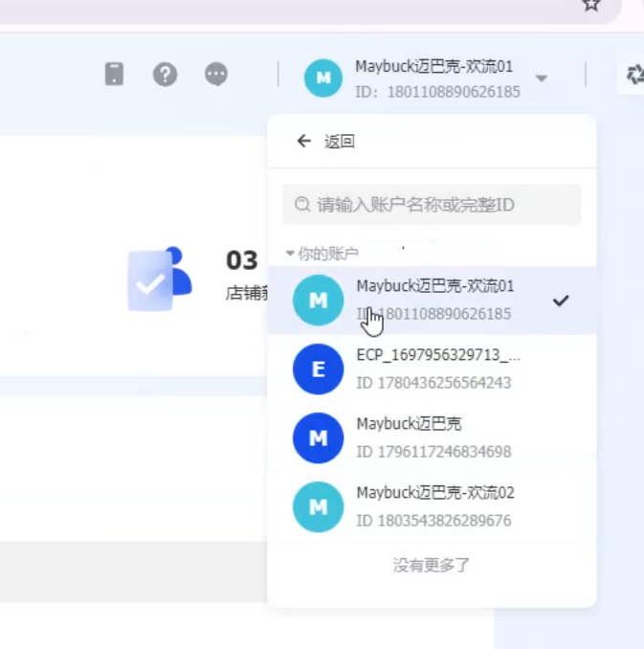
Task: Click the checkmark on the selected account
Action: (561, 301)
